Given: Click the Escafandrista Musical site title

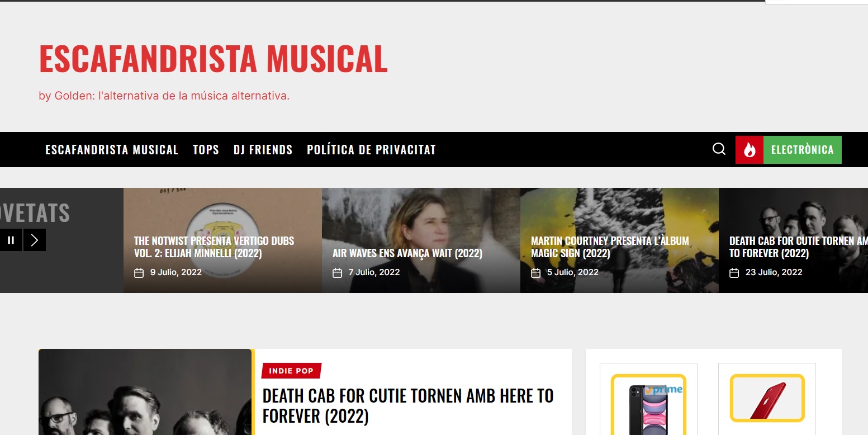Looking at the screenshot, I should (x=213, y=59).
